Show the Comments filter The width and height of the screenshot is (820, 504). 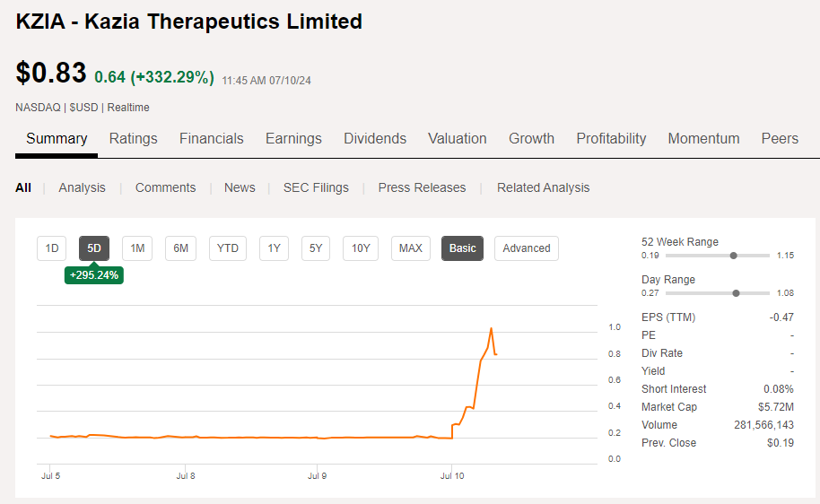tap(165, 187)
